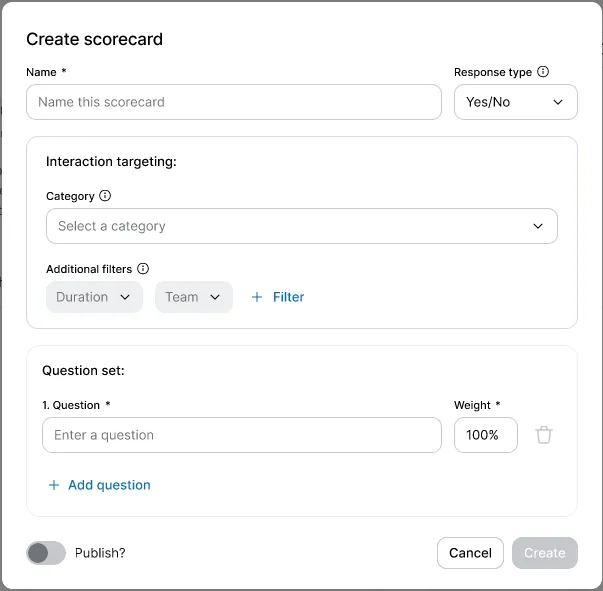
Task: Click the Additional filters info icon
Action: tap(143, 269)
